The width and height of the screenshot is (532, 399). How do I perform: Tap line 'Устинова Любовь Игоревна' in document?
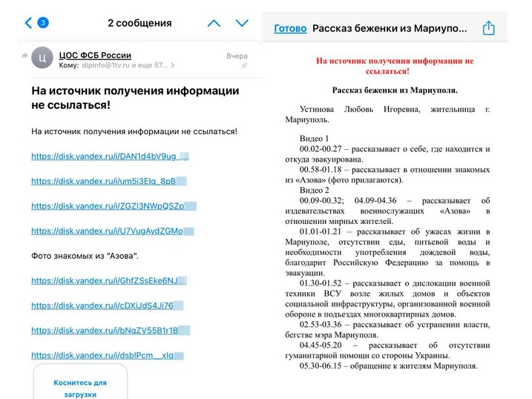[x=360, y=109]
